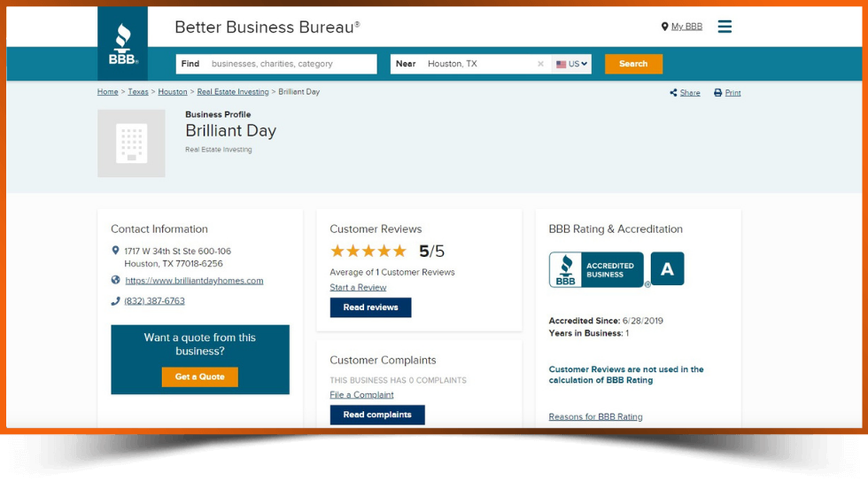868x489 pixels.
Task: Go to Texas breadcrumb
Action: click(x=138, y=92)
